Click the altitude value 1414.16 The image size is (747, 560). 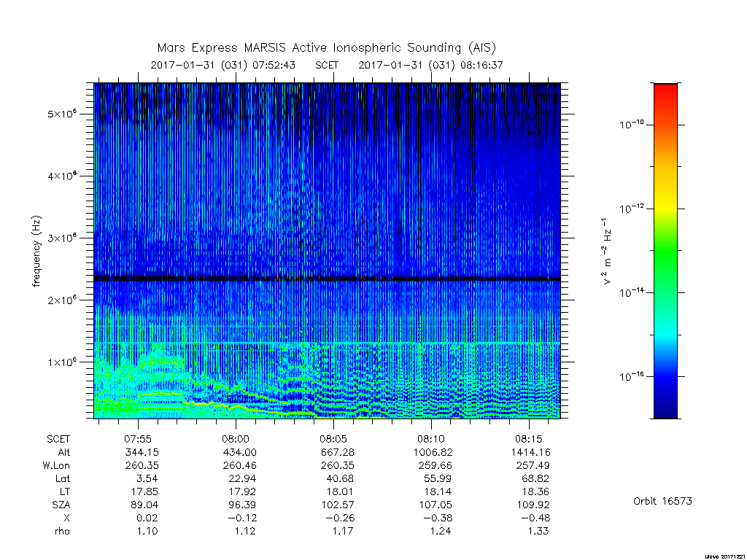(x=530, y=452)
